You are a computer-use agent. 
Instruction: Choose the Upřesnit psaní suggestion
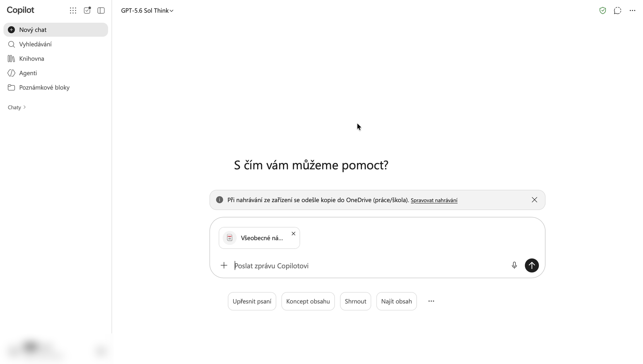[252, 301]
